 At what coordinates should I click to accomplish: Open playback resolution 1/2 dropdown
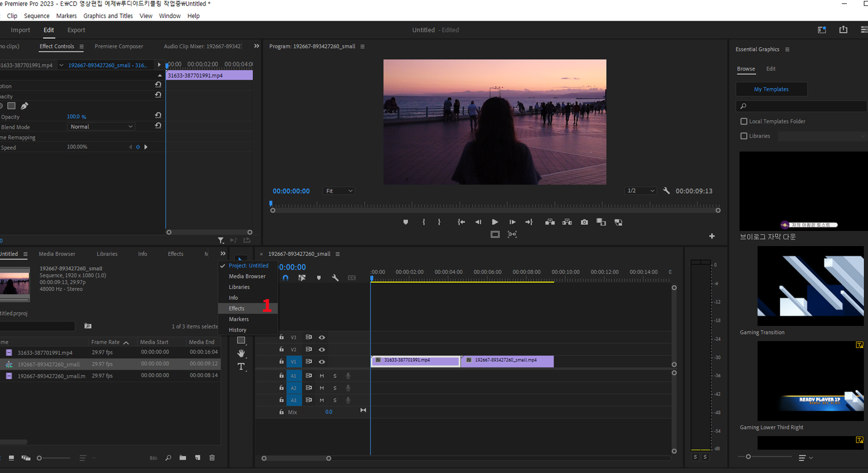640,191
